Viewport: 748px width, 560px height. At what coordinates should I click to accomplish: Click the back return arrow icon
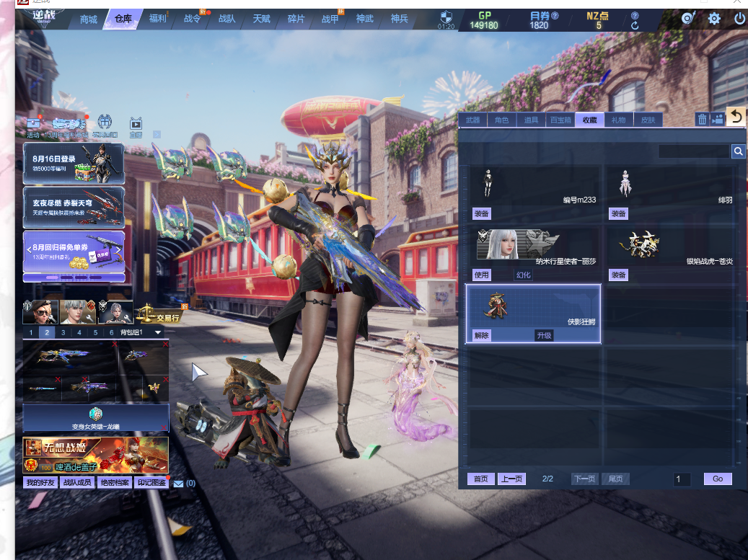[x=736, y=117]
